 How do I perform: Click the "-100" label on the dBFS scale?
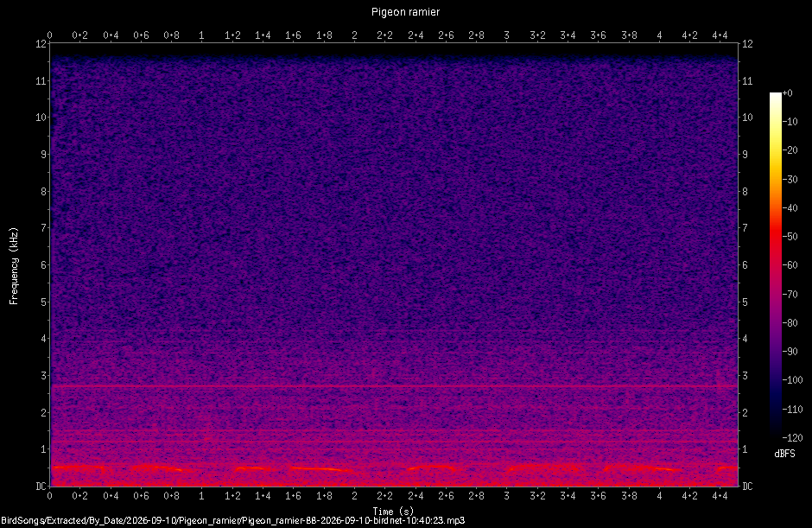click(x=792, y=380)
